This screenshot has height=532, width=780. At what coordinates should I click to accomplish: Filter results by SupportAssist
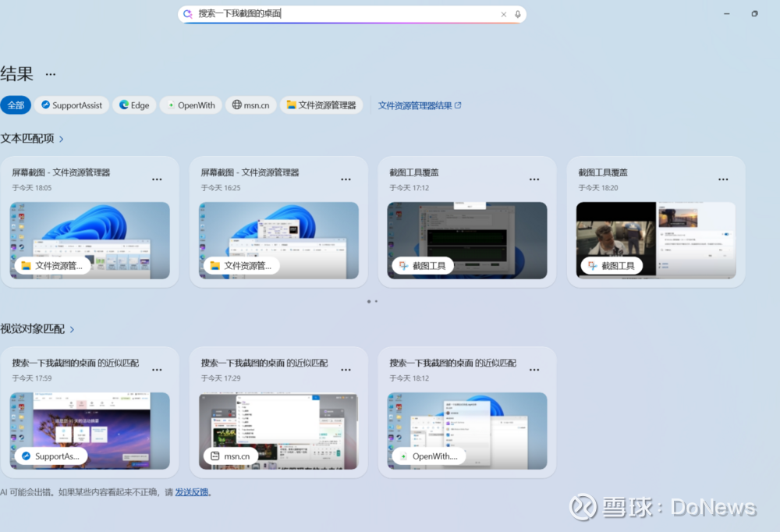[72, 105]
